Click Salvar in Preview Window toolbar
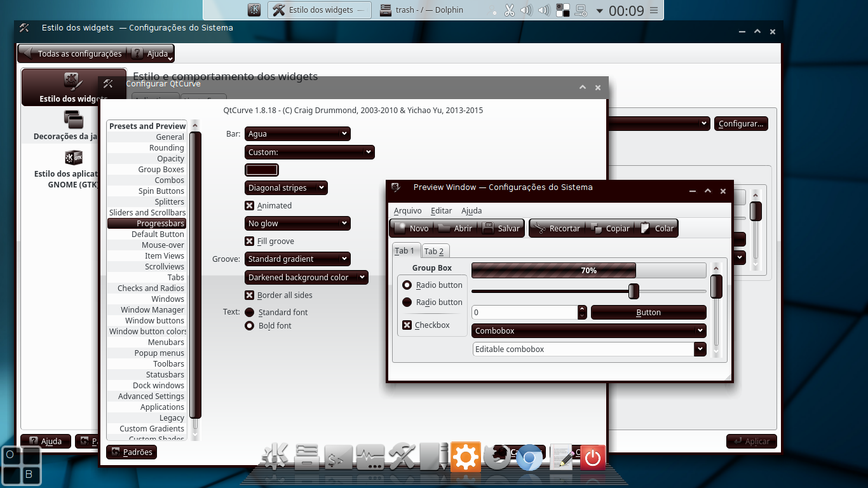Screen dimensions: 868x488 pos(501,228)
